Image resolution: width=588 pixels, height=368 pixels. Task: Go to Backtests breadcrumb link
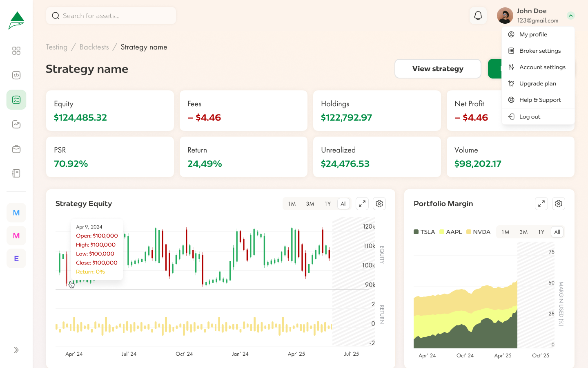94,47
